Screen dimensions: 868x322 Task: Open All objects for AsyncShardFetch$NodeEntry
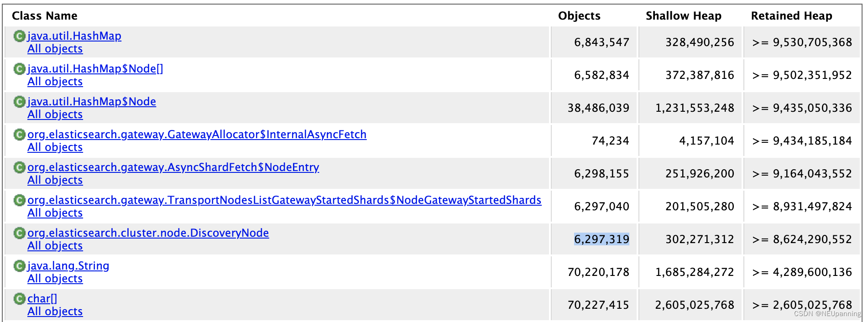coord(55,180)
